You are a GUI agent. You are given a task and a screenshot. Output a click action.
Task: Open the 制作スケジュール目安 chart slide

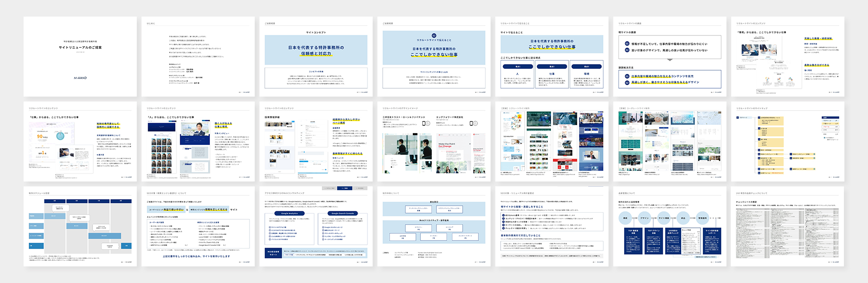click(x=80, y=226)
